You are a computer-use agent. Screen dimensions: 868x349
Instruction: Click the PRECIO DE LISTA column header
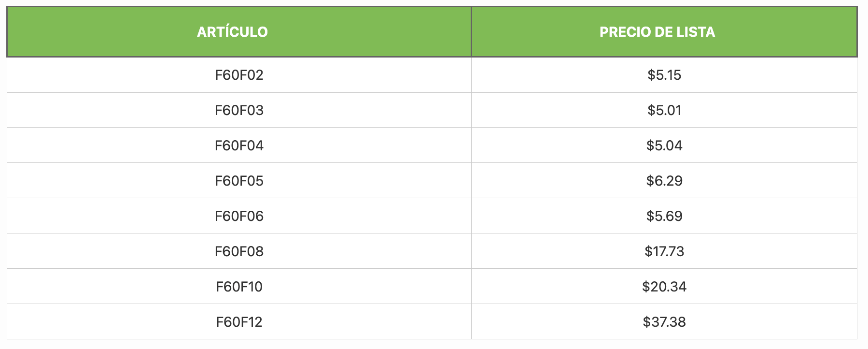pyautogui.click(x=657, y=32)
